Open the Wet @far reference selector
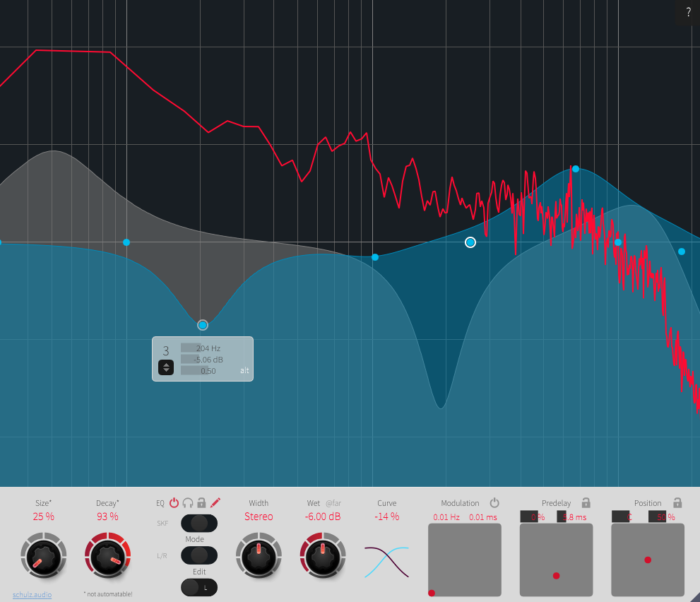The image size is (700, 602). pyautogui.click(x=333, y=503)
